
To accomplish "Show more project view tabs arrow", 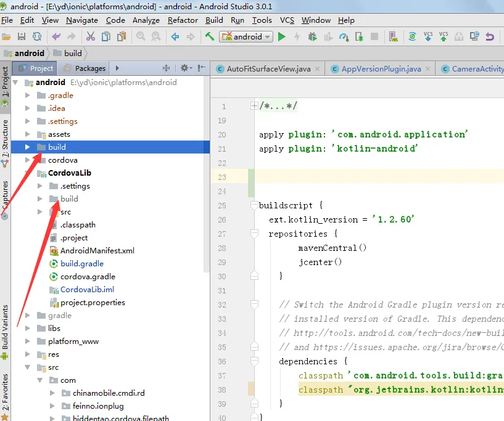I will click(x=117, y=68).
